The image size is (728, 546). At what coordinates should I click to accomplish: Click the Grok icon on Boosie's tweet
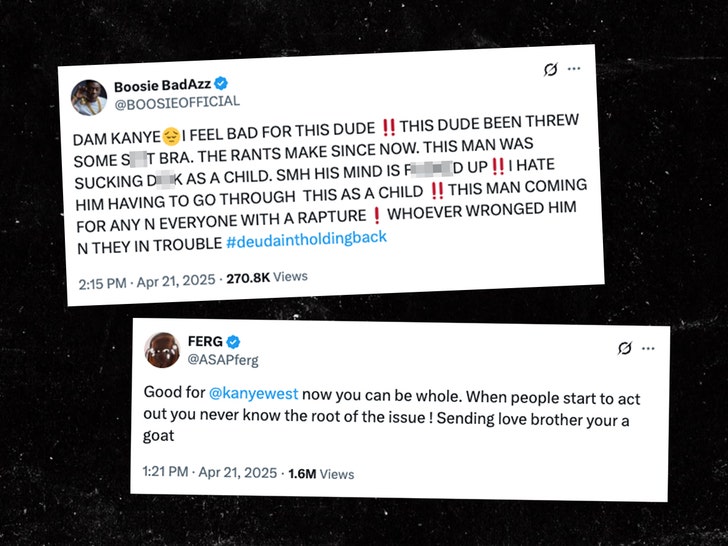pyautogui.click(x=549, y=70)
